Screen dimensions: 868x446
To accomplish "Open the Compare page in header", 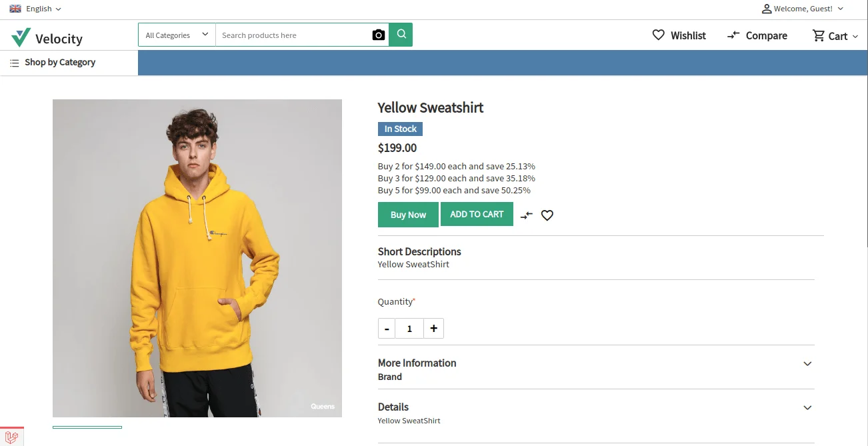I will (x=757, y=35).
